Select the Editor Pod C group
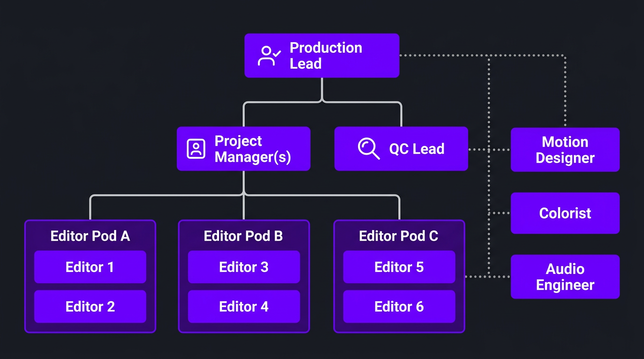 [x=399, y=277]
